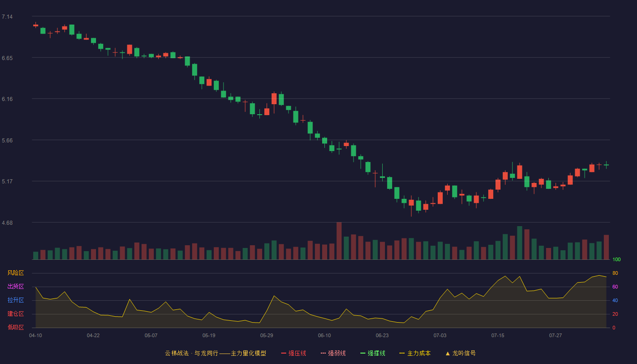Select the 80 indicator scale value
The height and width of the screenshot is (364, 637).
click(x=615, y=273)
